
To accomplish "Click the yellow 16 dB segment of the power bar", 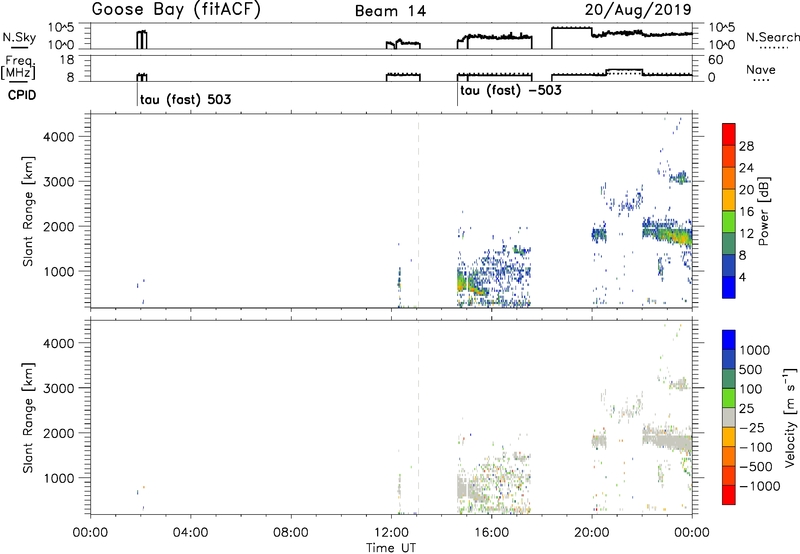I will tap(729, 199).
